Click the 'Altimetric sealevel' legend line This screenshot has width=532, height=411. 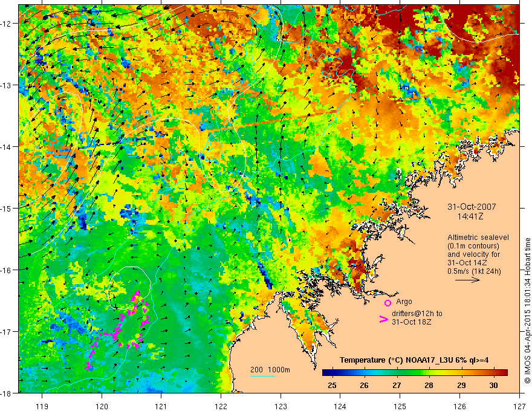[478, 238]
